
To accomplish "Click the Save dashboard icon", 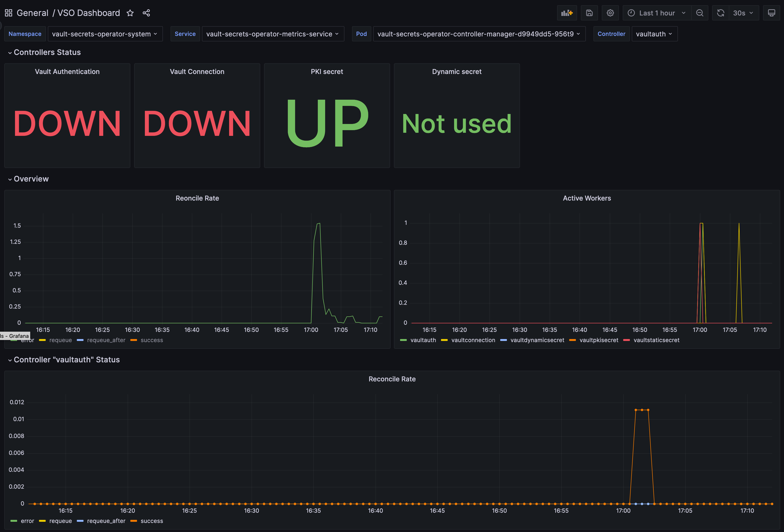I will (589, 13).
